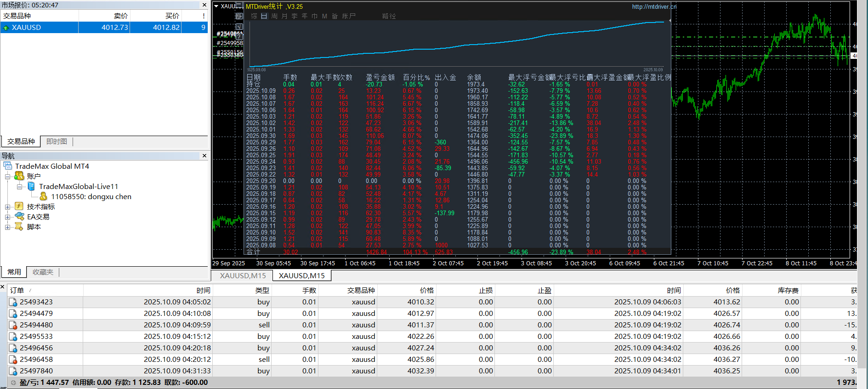
Task: Click the 合计 totals row in MTDriver statistics
Action: click(x=457, y=252)
